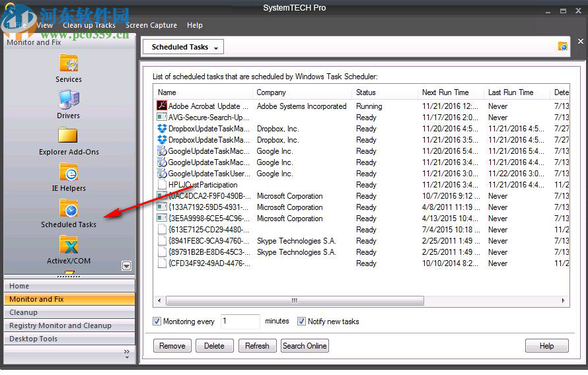
Task: Switch to the Monitor and Fix section
Action: coord(69,299)
